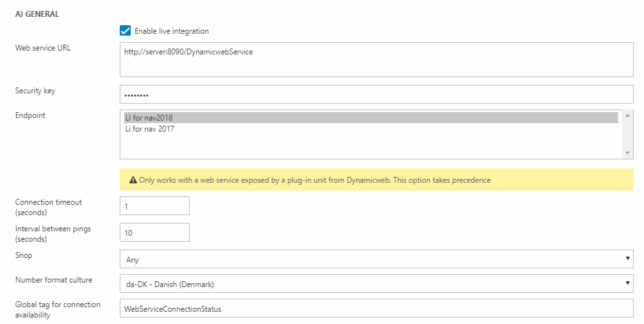The image size is (644, 324).
Task: Click the Interval between pings field
Action: coord(155,233)
